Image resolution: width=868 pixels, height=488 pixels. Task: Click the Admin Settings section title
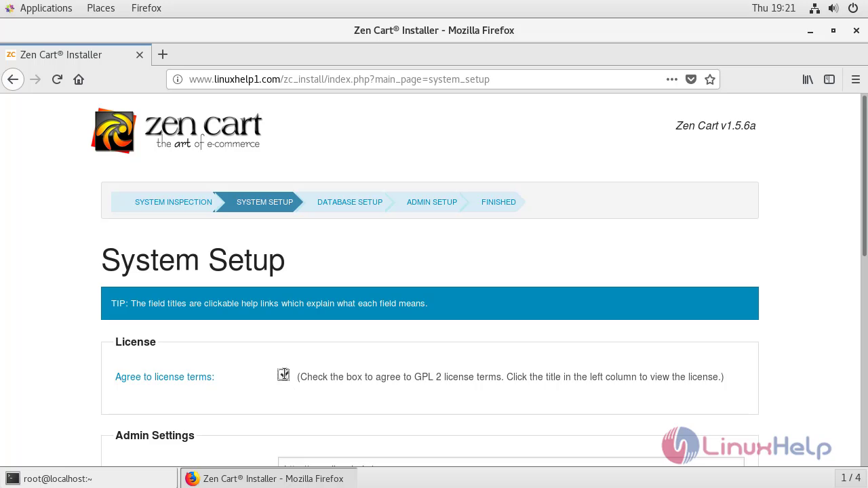[x=155, y=435]
